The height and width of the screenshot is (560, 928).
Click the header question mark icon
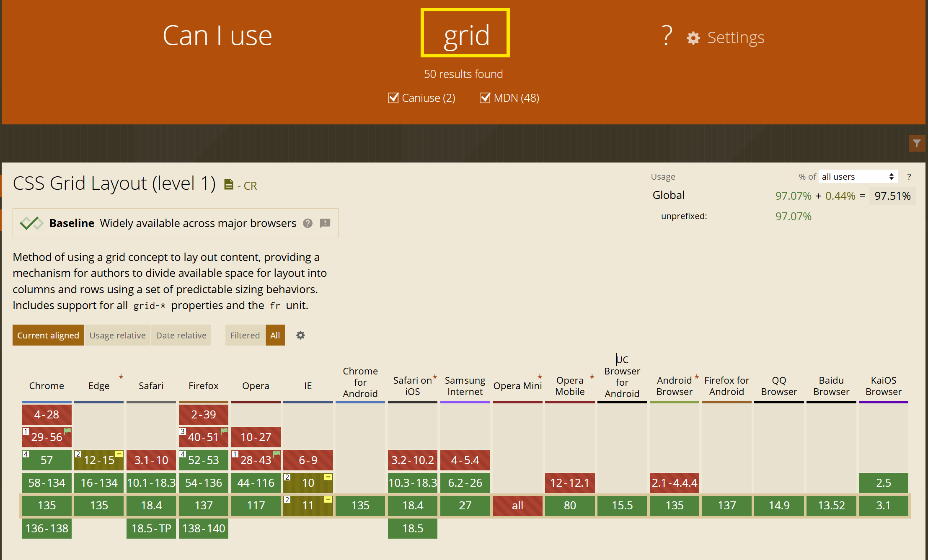click(x=667, y=36)
